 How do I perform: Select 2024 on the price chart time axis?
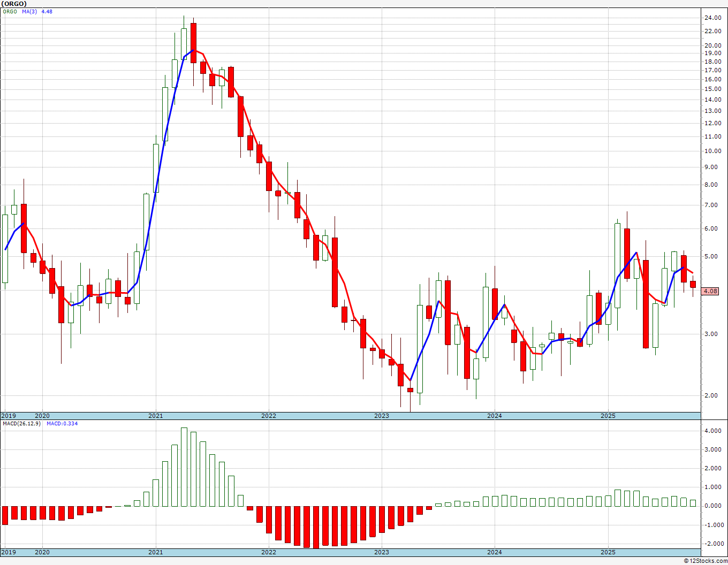(494, 416)
